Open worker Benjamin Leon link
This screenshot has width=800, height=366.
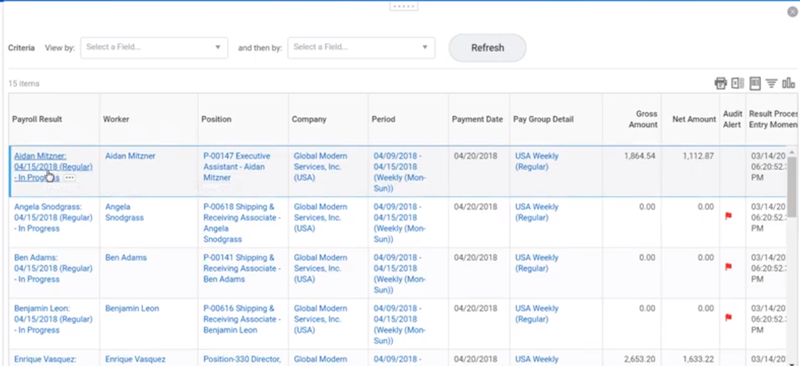click(132, 308)
